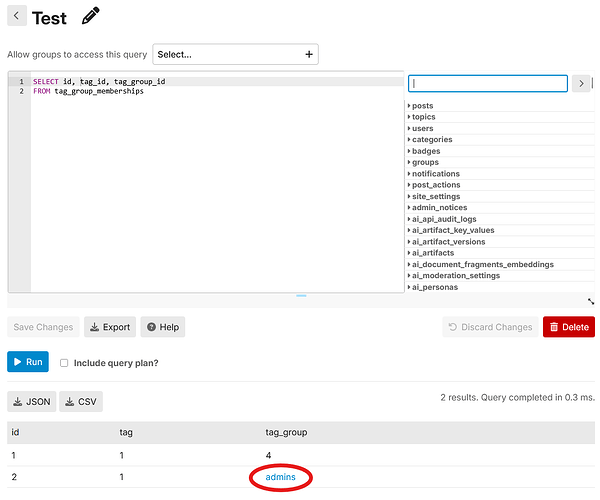This screenshot has width=600, height=500.
Task: Click the Export button
Action: (x=110, y=327)
